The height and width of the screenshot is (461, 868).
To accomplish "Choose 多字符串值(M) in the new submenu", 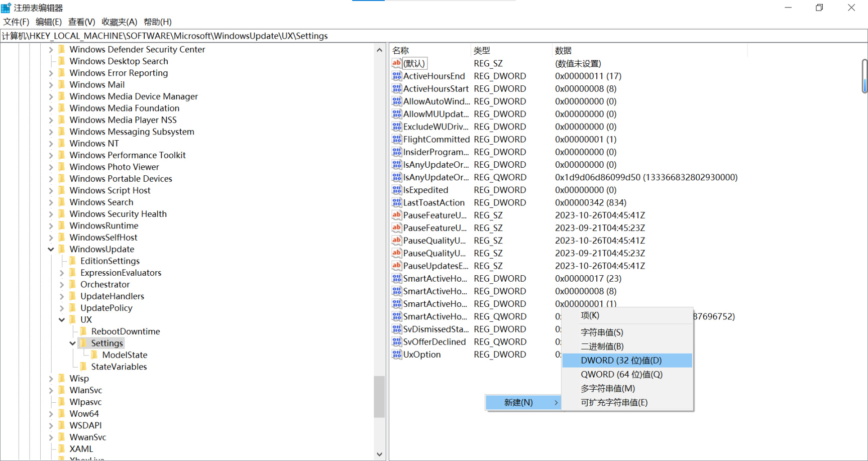I will [627, 389].
